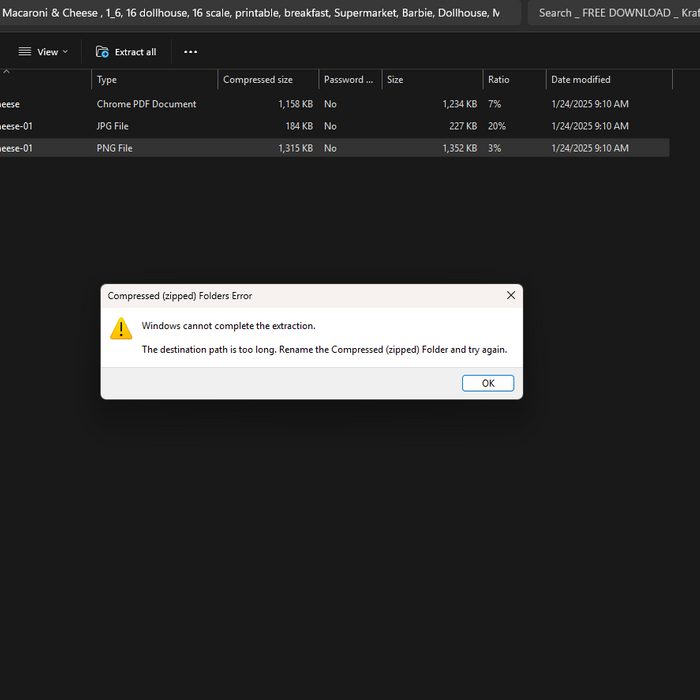Click the Macaroni & Cheese address bar path
700x700 pixels.
pyautogui.click(x=259, y=12)
